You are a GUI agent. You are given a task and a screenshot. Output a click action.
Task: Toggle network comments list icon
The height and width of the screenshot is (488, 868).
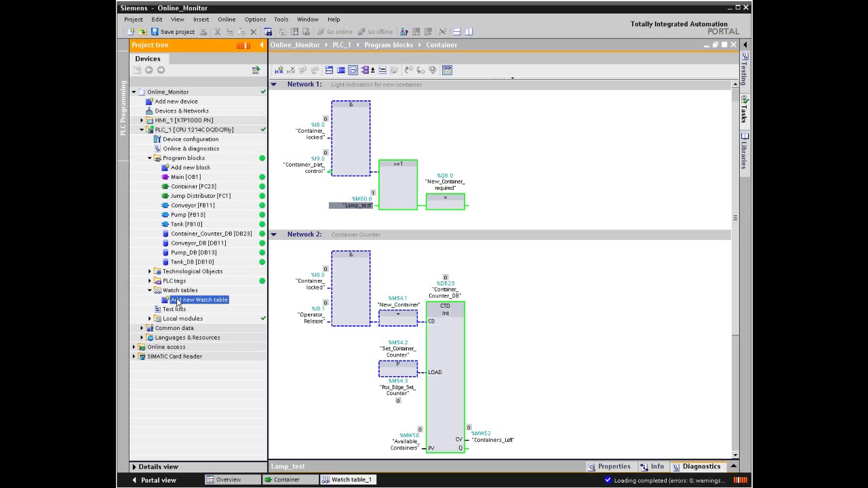382,70
